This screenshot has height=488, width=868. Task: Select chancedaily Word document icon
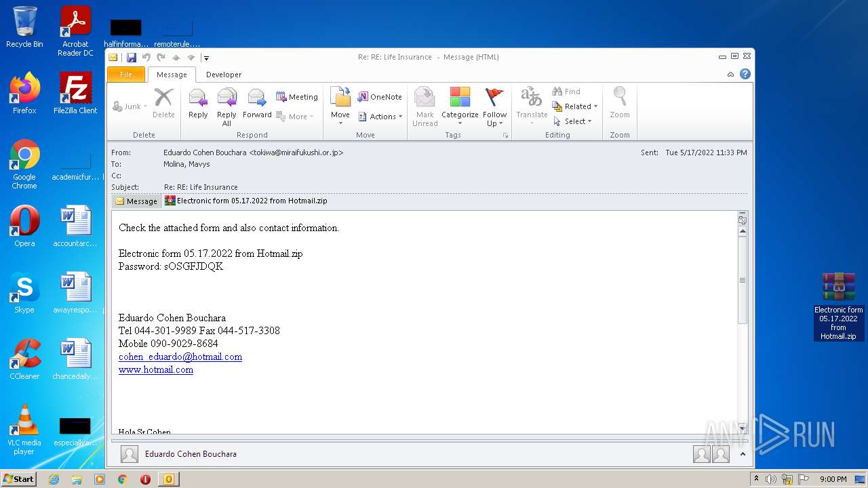pyautogui.click(x=75, y=359)
